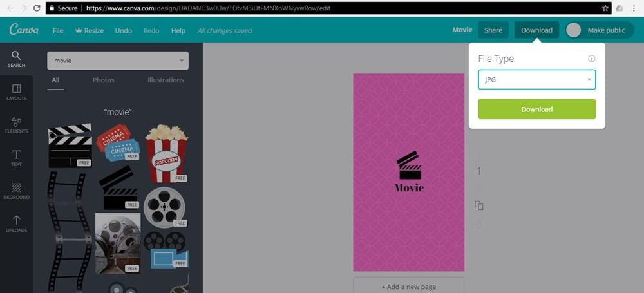Viewport: 644px width, 293px height.
Task: Add the film strip illustration
Action: [70, 232]
